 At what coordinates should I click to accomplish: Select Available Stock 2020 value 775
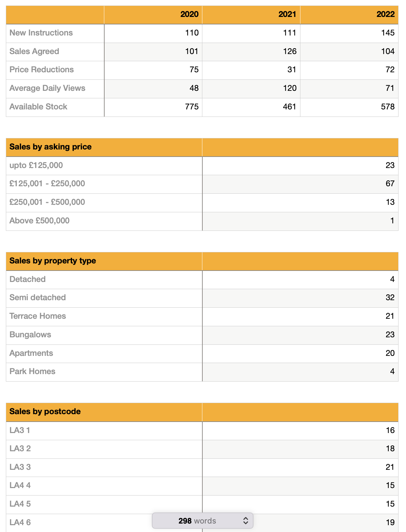[x=192, y=107]
